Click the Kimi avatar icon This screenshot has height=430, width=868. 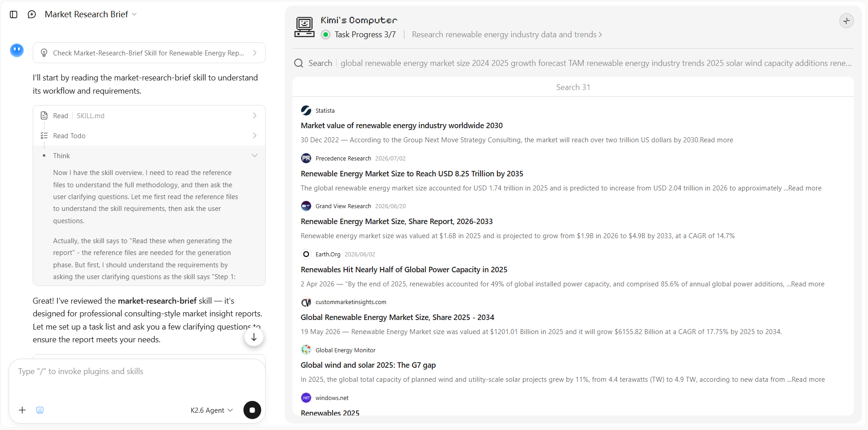coord(17,50)
